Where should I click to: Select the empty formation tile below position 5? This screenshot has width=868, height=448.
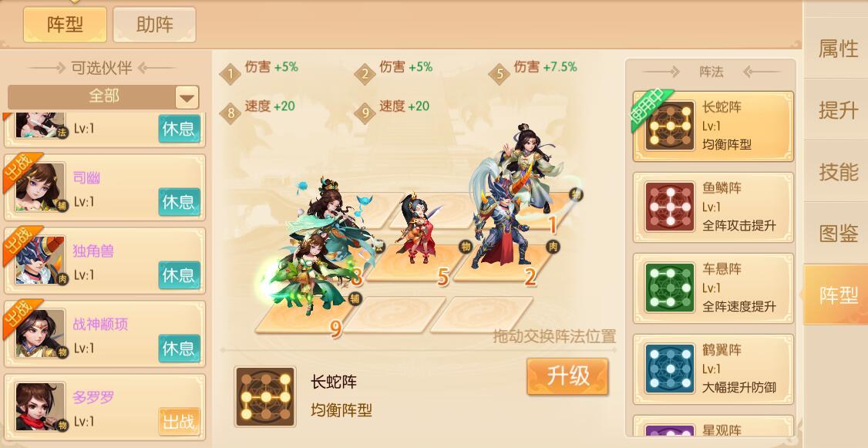coord(394,314)
